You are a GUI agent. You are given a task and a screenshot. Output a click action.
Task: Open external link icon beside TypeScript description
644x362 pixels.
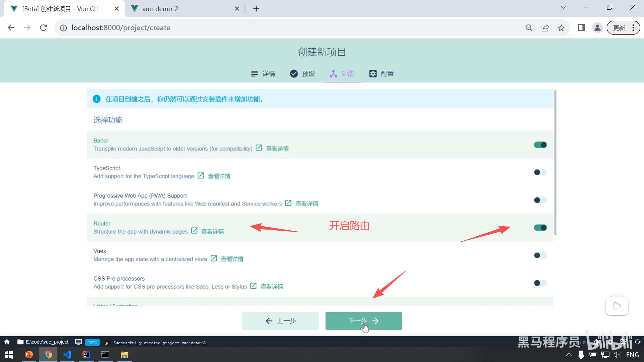[201, 176]
